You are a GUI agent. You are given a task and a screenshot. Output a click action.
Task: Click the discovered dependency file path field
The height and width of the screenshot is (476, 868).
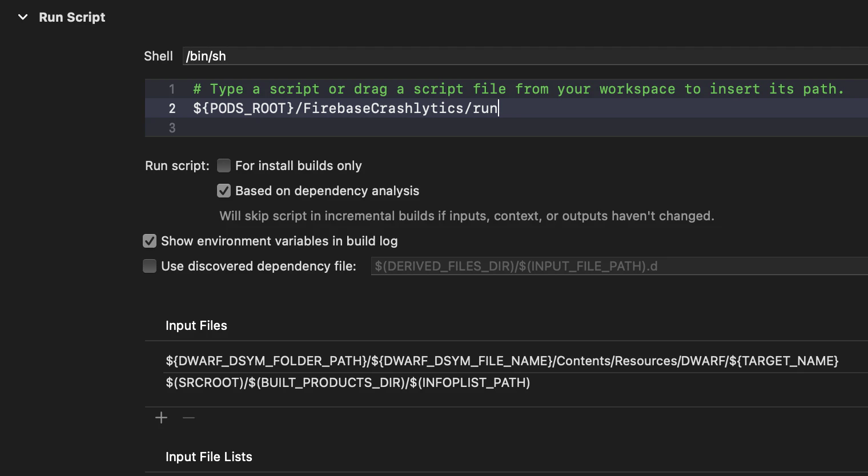pyautogui.click(x=620, y=266)
